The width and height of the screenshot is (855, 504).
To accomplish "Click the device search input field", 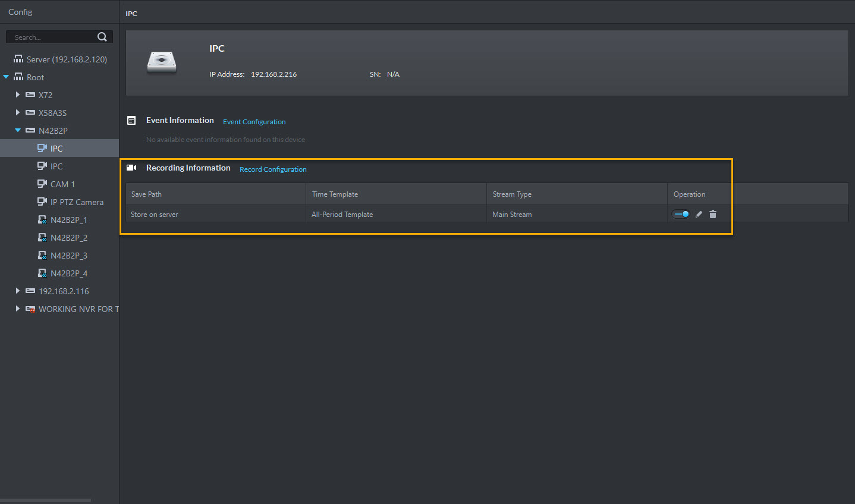I will [54, 37].
